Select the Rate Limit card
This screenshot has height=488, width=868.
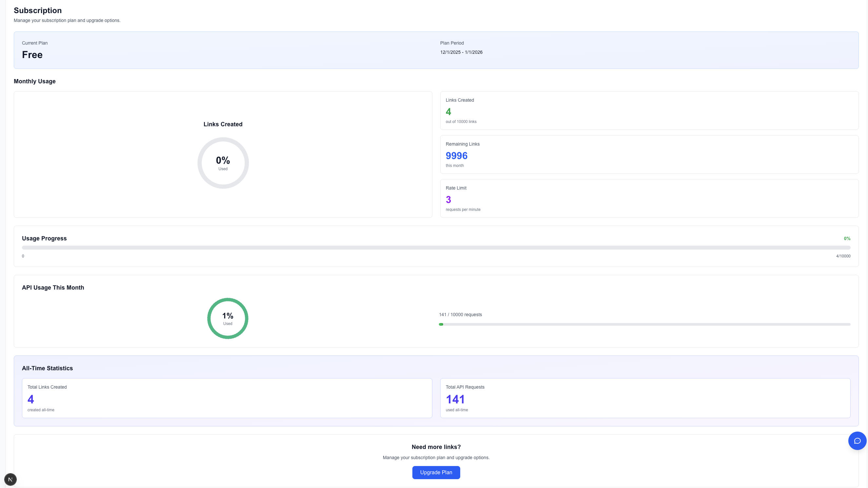pyautogui.click(x=649, y=198)
